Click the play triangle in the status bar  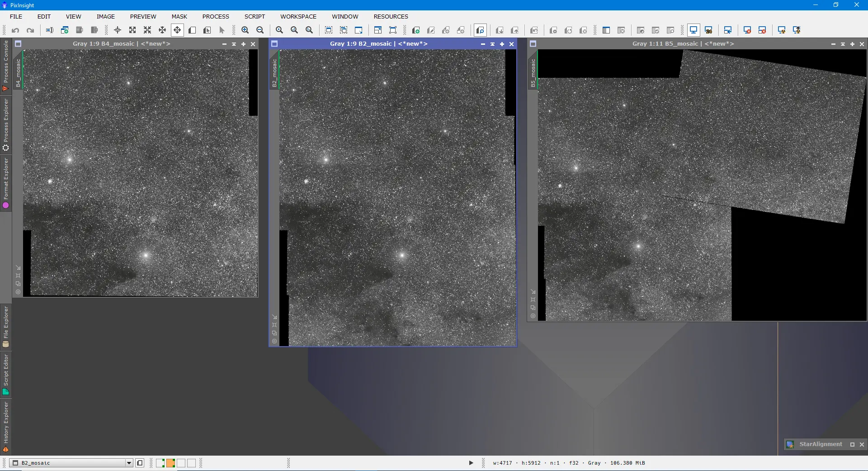tap(471, 463)
